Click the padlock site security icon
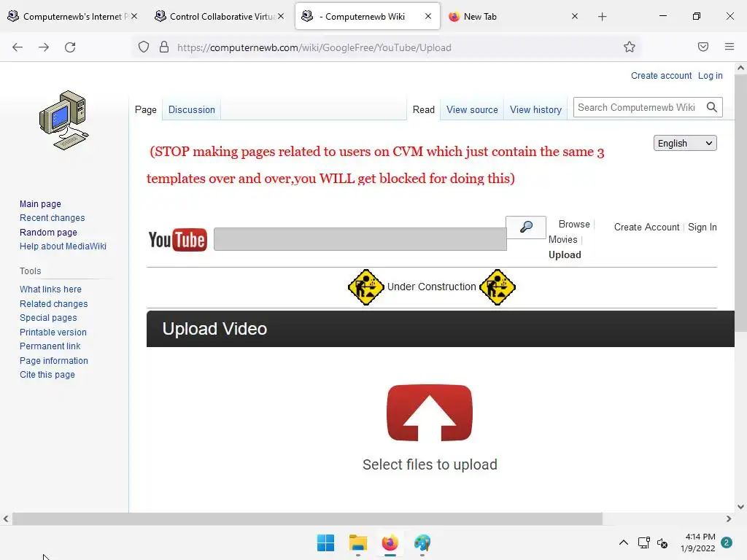Image resolution: width=747 pixels, height=560 pixels. [164, 47]
